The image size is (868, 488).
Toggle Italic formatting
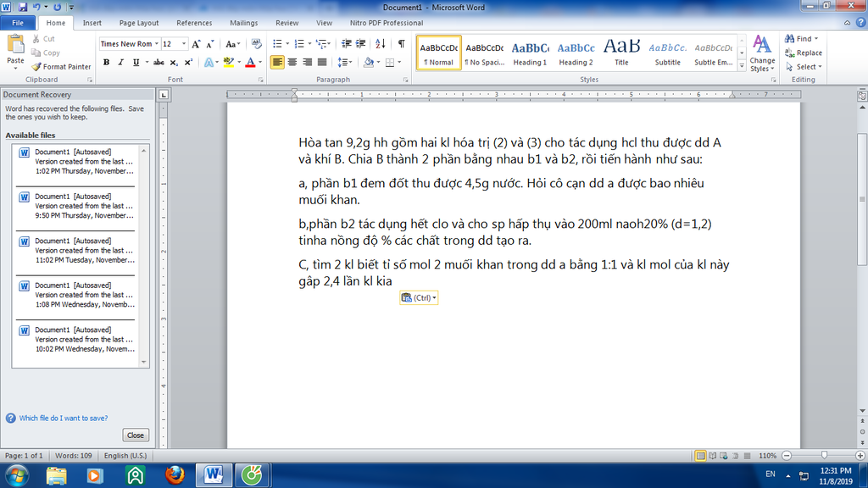[x=120, y=63]
